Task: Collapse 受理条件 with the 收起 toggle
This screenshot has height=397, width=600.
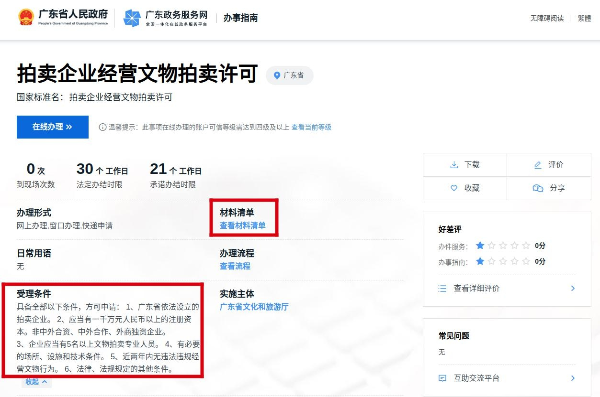Action: pyautogui.click(x=36, y=382)
